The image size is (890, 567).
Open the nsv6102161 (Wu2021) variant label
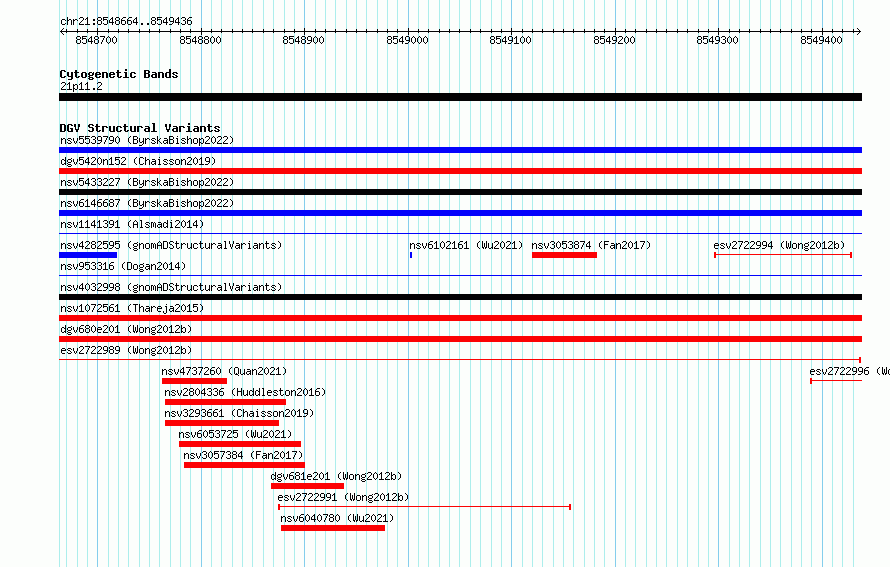(x=466, y=245)
